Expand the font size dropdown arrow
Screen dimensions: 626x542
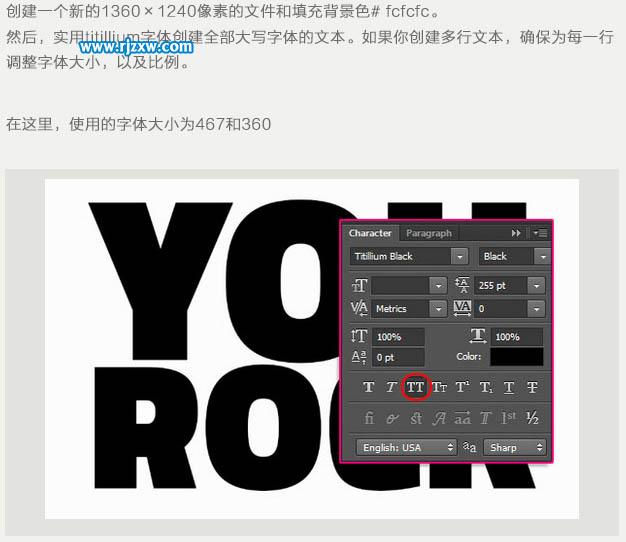point(438,286)
